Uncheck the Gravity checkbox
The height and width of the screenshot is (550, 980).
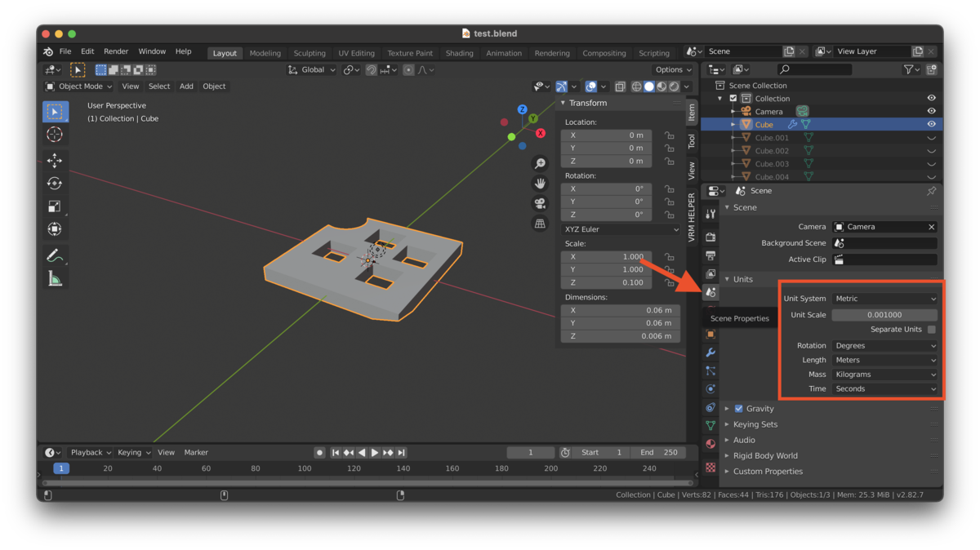738,409
